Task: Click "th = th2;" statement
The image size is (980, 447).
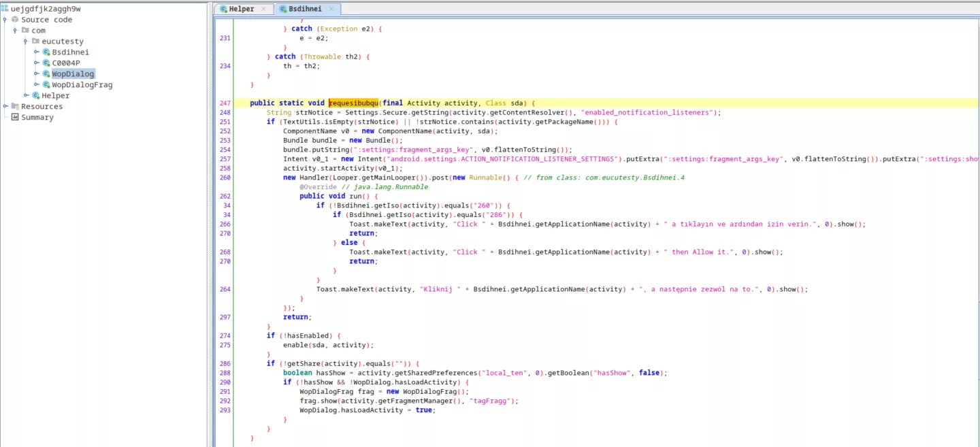Action: 301,66
